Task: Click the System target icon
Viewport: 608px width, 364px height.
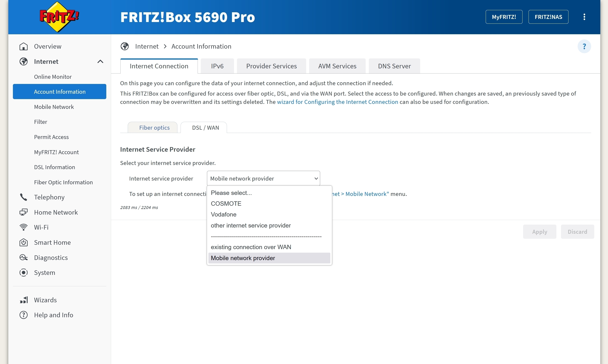Action: click(24, 273)
